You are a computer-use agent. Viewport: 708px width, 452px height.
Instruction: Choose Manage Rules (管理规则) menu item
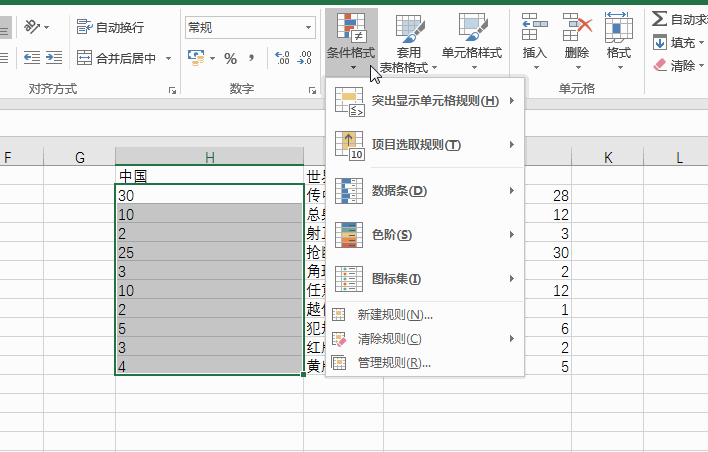pyautogui.click(x=425, y=363)
